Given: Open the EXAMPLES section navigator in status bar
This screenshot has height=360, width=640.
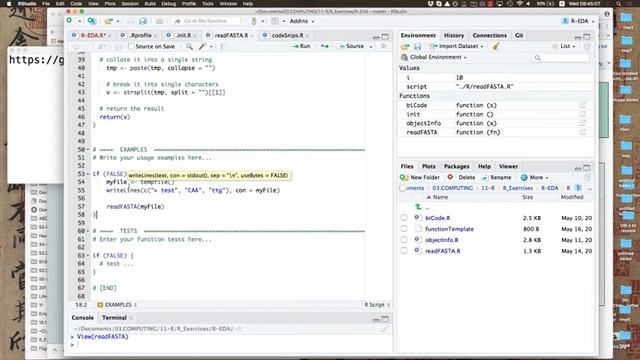Looking at the screenshot, I should coord(118,305).
